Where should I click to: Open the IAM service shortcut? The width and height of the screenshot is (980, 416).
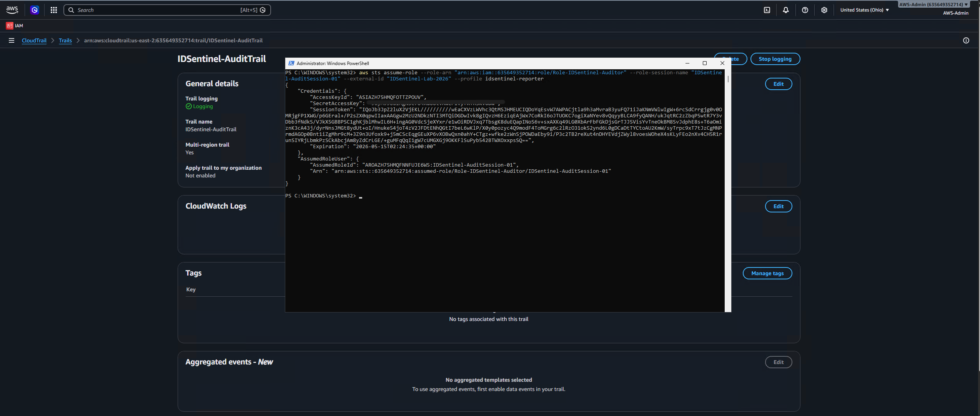(x=15, y=26)
